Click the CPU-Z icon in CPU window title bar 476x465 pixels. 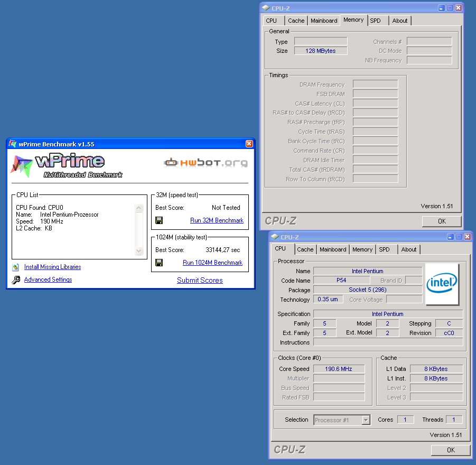pos(275,237)
